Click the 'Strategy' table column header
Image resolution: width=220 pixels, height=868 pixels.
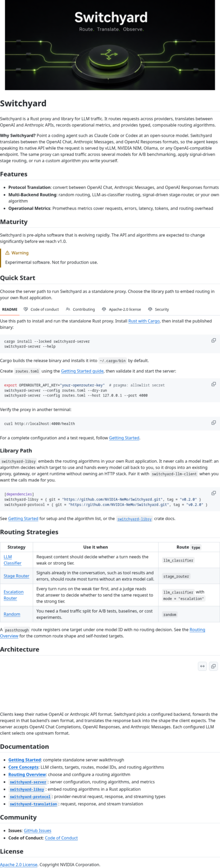[x=17, y=547]
